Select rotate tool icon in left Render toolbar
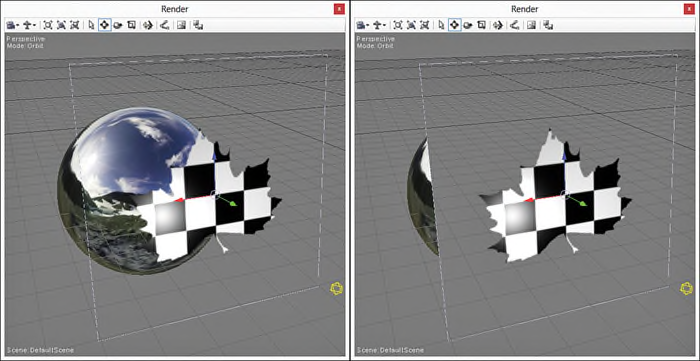 pos(117,25)
